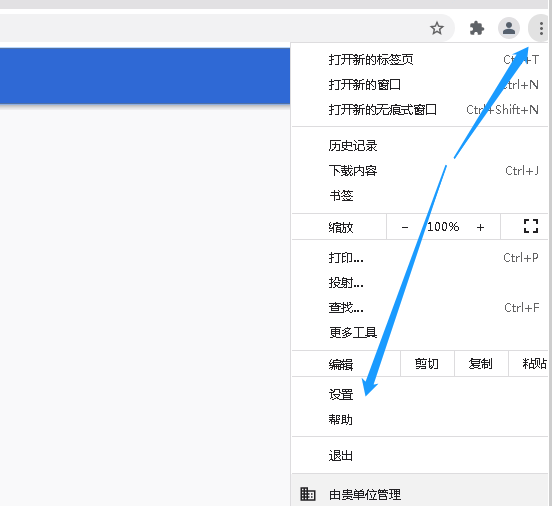Click the building icon beside 由贵单位管理
Image resolution: width=555 pixels, height=506 pixels.
tap(308, 494)
